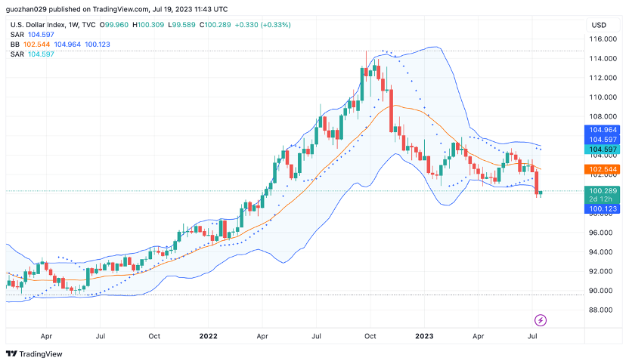
Task: Click the USD currency label
Action: point(599,25)
